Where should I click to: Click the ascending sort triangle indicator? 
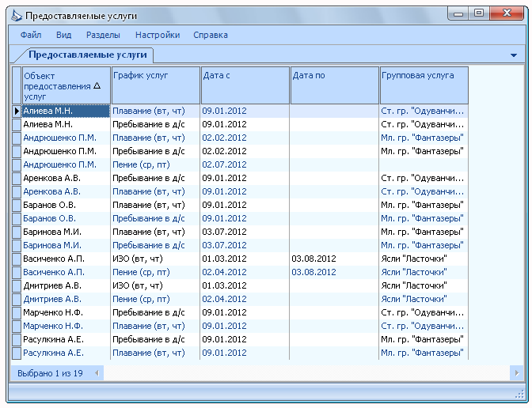pyautogui.click(x=97, y=85)
